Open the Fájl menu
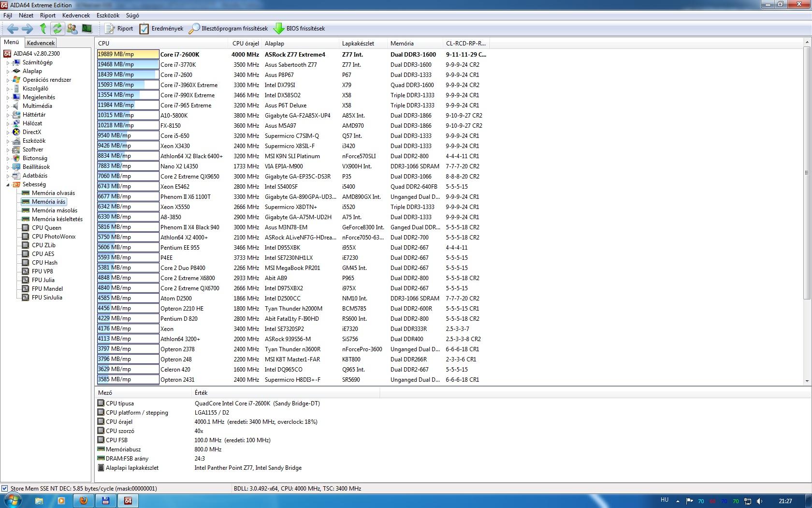Image resolution: width=812 pixels, height=508 pixels. (8, 15)
